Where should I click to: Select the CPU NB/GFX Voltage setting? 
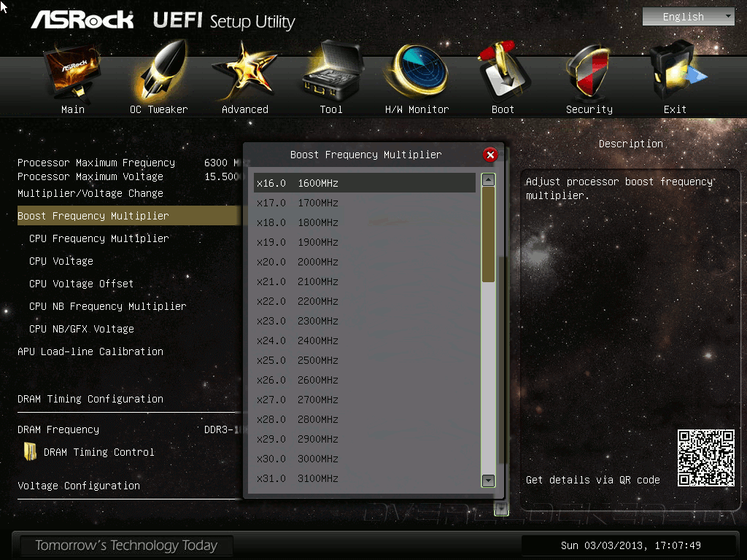pyautogui.click(x=82, y=329)
